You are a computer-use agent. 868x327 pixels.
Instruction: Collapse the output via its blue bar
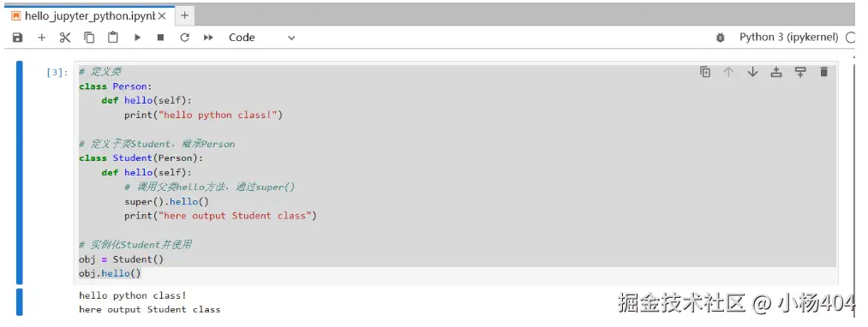click(x=20, y=302)
